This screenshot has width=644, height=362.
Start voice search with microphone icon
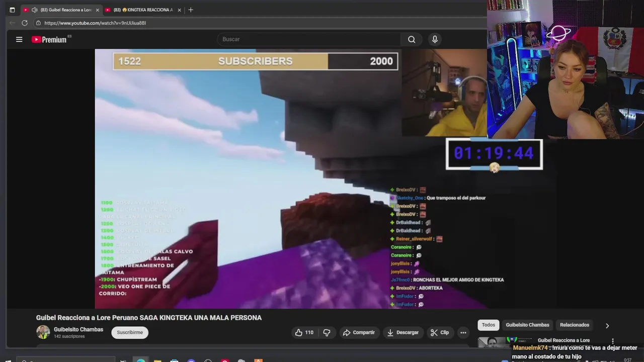pos(435,39)
